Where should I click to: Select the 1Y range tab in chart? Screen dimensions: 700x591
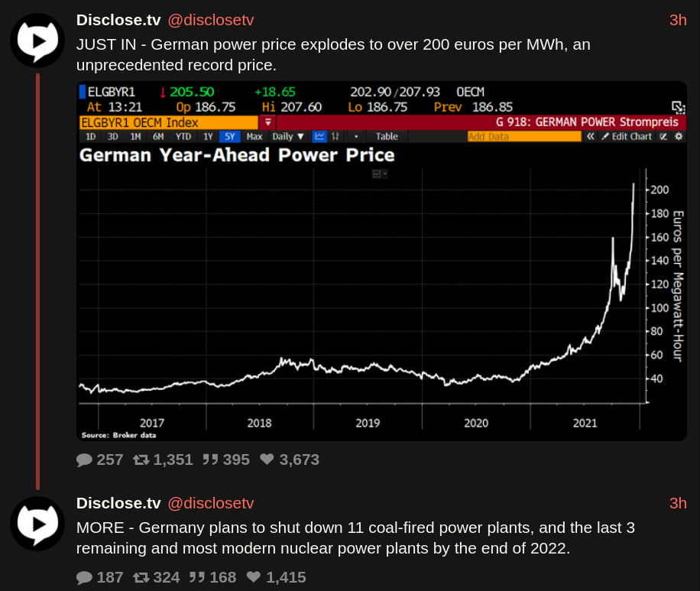click(x=208, y=137)
